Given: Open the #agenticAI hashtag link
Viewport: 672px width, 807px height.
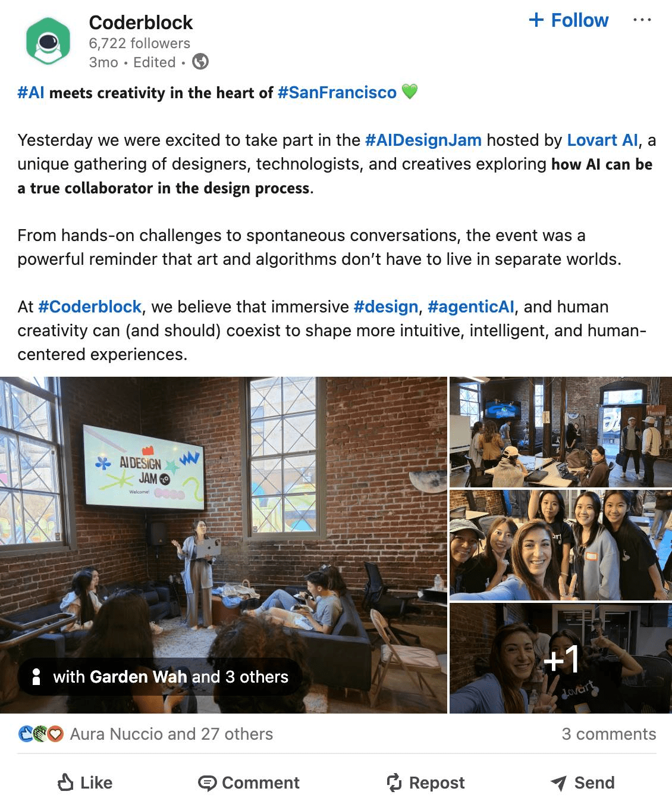Looking at the screenshot, I should click(471, 307).
